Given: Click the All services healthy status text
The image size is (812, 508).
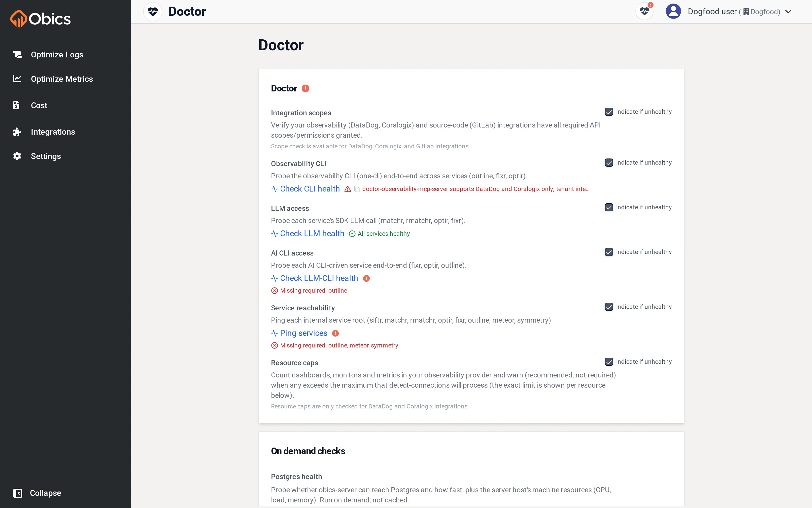Looking at the screenshot, I should pos(383,233).
